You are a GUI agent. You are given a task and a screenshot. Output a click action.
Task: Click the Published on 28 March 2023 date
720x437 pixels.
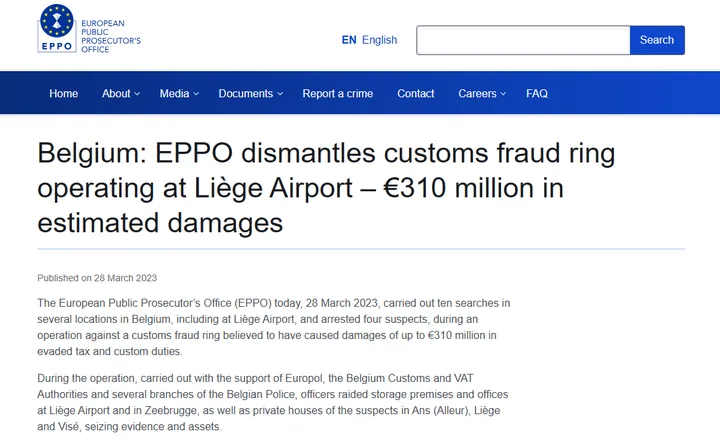point(97,278)
